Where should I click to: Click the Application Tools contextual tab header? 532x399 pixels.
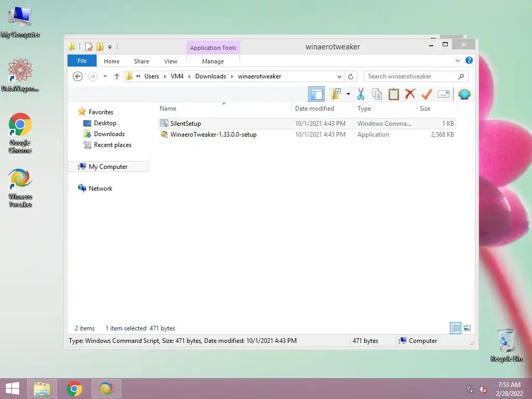pos(213,47)
